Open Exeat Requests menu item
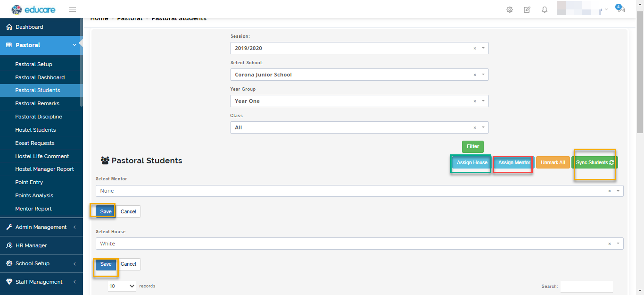Screen dimensions: 644x295 [x=35, y=143]
